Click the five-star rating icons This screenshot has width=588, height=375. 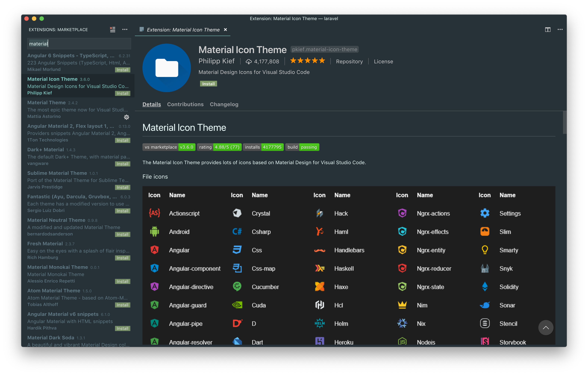click(x=307, y=61)
